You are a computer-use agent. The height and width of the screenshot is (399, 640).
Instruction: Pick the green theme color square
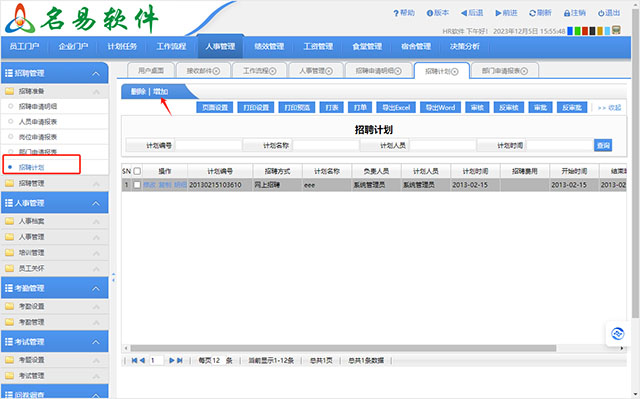coord(578,31)
